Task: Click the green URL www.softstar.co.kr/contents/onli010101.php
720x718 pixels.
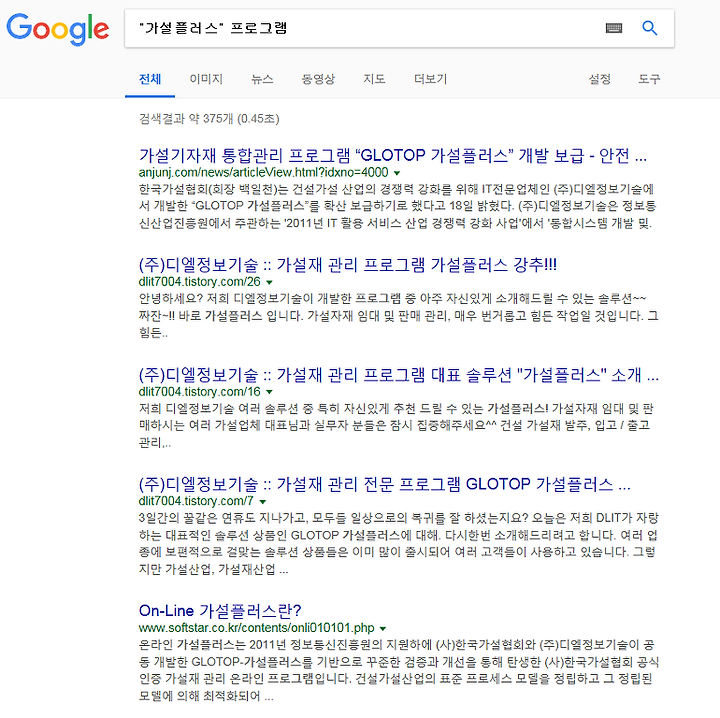Action: tap(256, 628)
